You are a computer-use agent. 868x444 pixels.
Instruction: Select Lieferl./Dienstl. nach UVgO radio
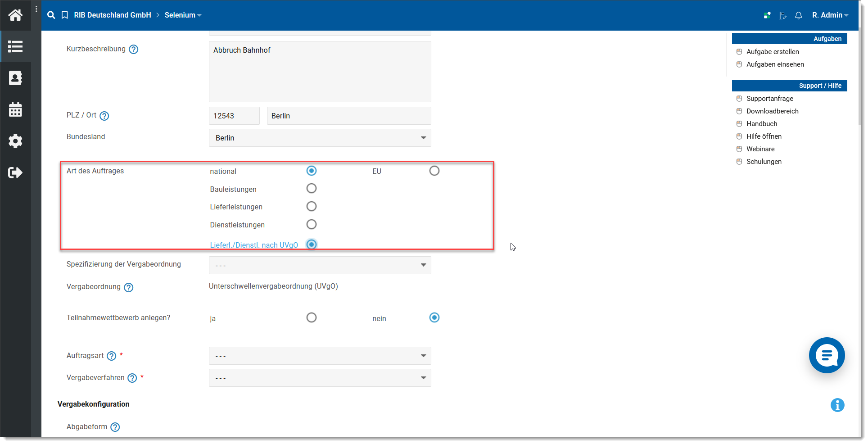312,244
